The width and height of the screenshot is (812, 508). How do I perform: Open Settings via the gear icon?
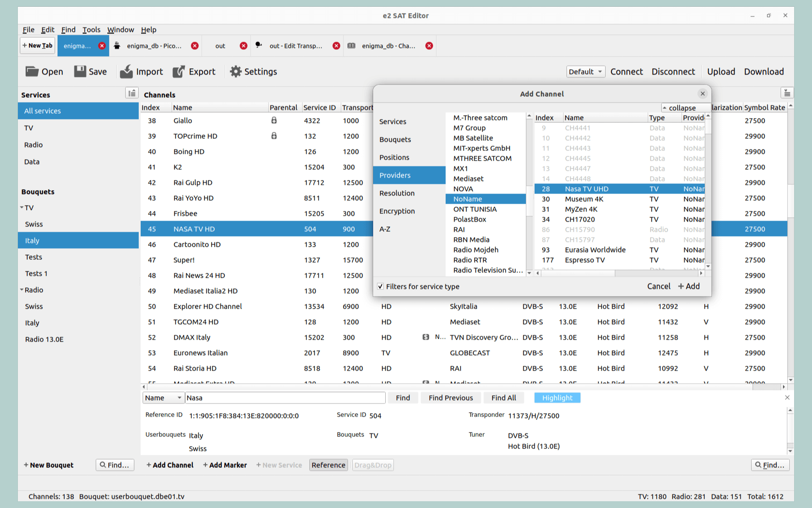click(x=235, y=71)
